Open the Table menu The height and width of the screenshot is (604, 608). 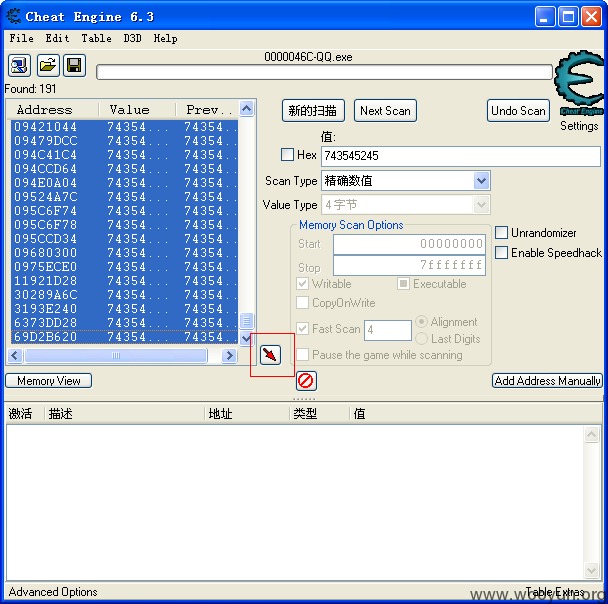click(96, 38)
